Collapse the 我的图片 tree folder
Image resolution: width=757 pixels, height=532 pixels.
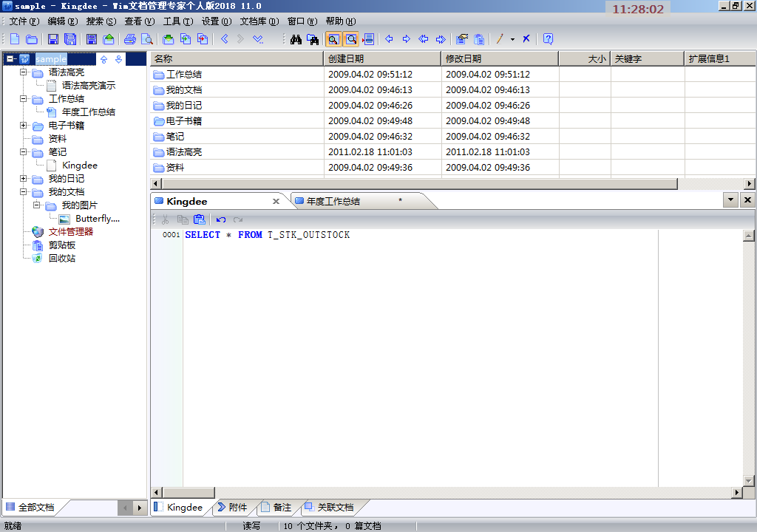pyautogui.click(x=37, y=205)
